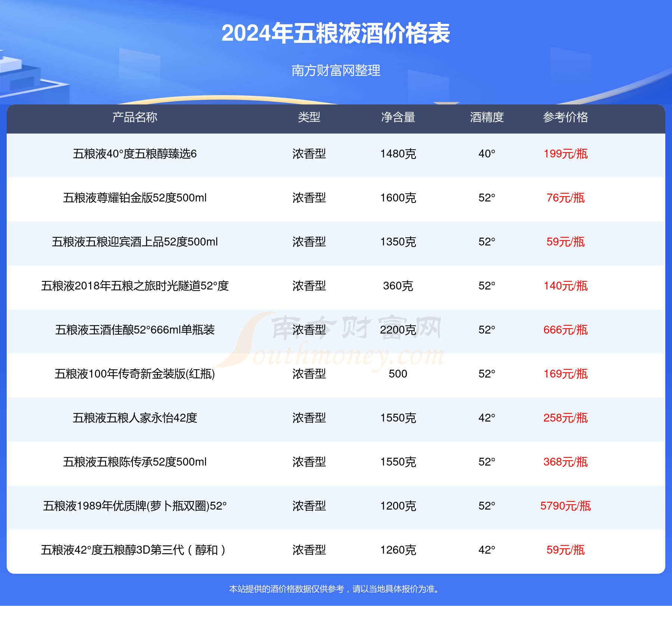The image size is (672, 623).
Task: Select product 五粮液五粮迎宾酒上品52度500ml
Action: click(135, 242)
